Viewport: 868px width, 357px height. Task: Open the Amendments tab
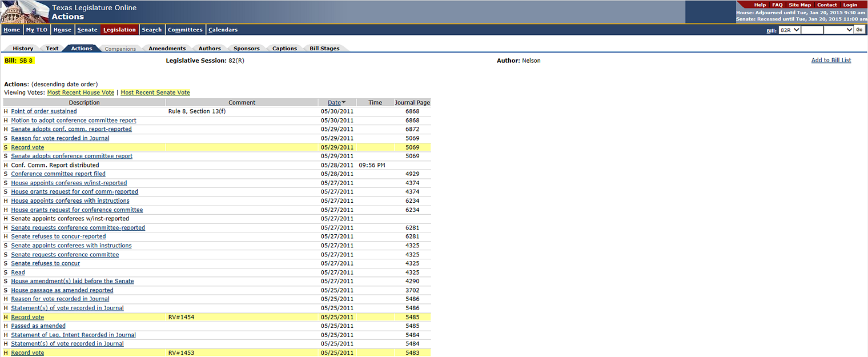pos(167,49)
